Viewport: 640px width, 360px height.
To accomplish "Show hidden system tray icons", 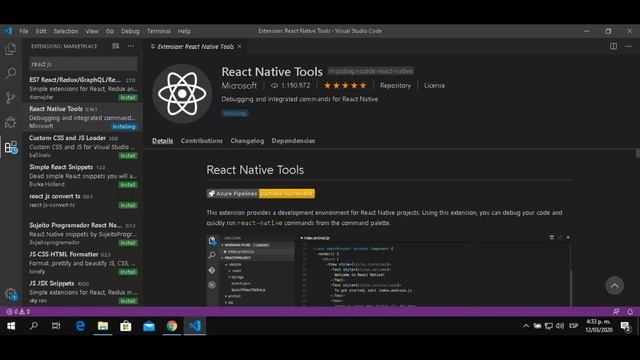I will click(526, 326).
